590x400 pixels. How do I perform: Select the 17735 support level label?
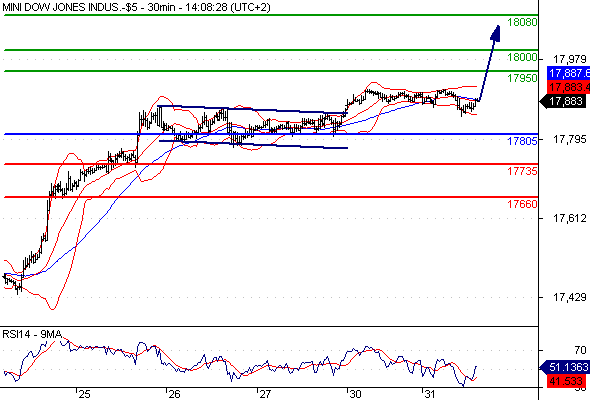click(522, 171)
